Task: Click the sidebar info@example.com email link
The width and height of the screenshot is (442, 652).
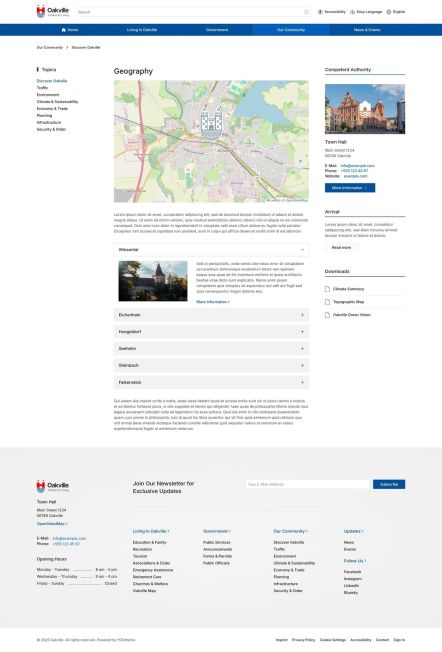Action: point(358,165)
